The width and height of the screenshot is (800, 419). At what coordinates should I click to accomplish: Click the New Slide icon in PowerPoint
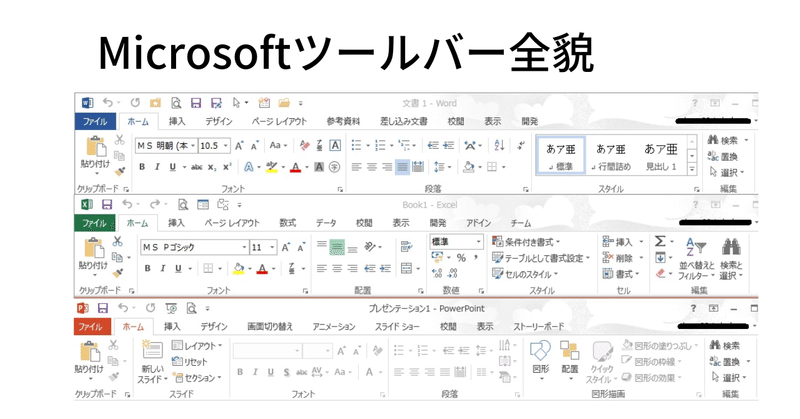point(152,349)
